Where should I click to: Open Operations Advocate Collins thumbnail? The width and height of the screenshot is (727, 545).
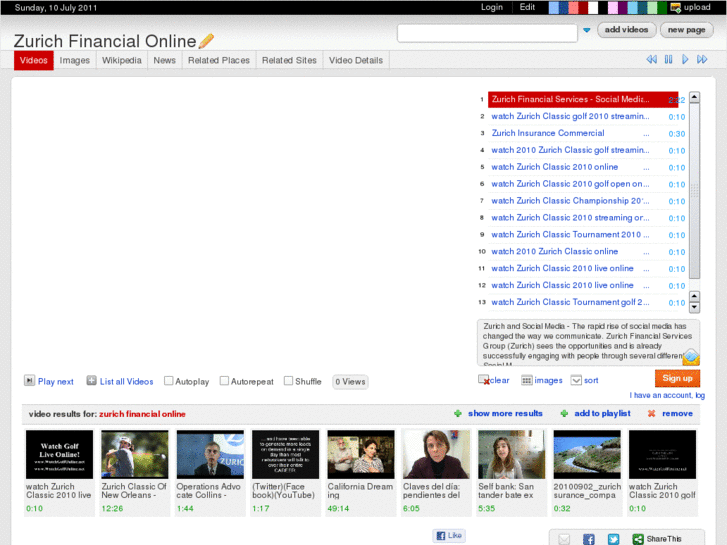point(210,454)
